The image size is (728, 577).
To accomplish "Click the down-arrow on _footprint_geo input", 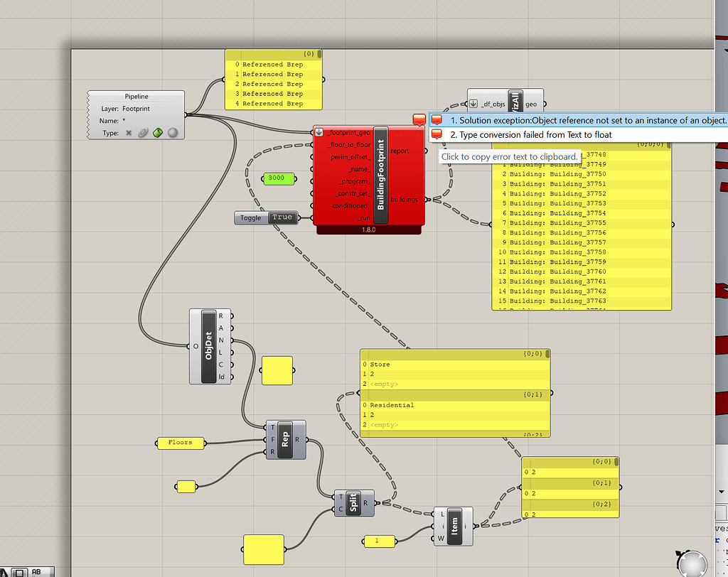I will pos(319,132).
